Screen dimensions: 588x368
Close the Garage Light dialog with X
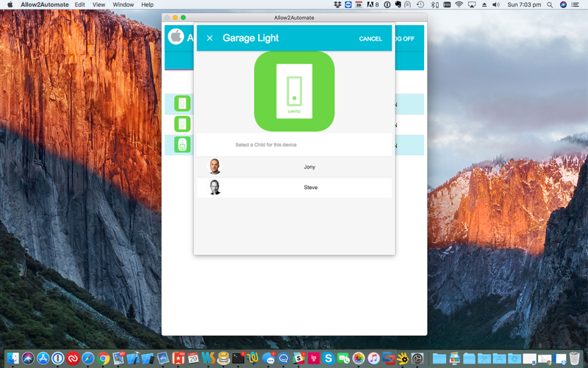[209, 38]
